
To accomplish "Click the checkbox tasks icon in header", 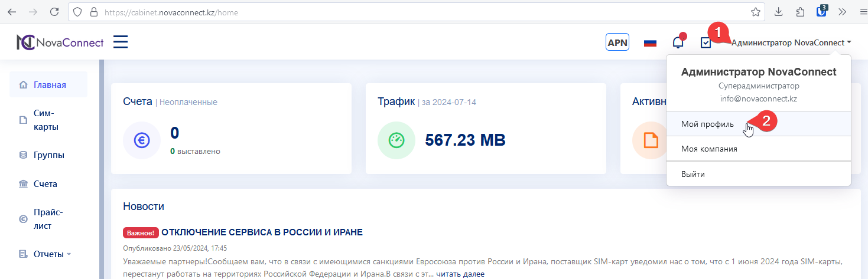I will (706, 42).
